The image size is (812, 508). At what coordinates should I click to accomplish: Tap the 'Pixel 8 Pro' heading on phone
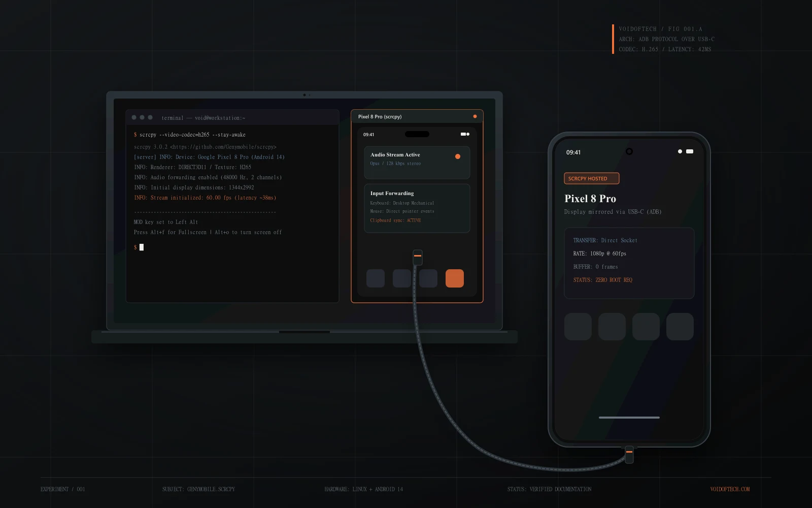tap(590, 199)
